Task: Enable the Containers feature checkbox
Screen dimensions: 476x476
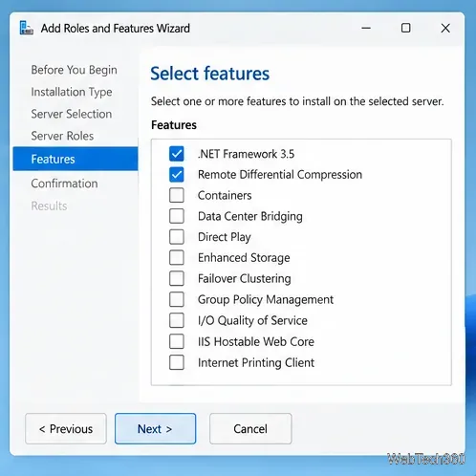Action: [177, 195]
